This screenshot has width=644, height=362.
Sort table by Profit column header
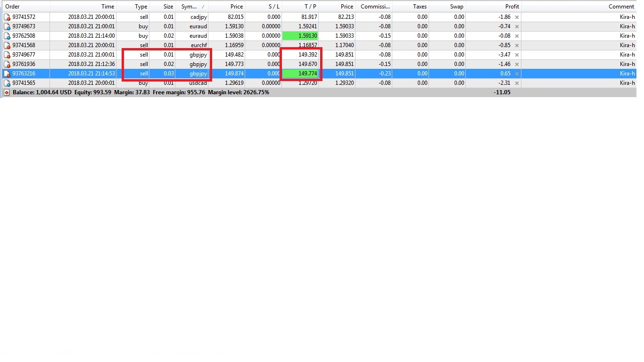(x=512, y=7)
